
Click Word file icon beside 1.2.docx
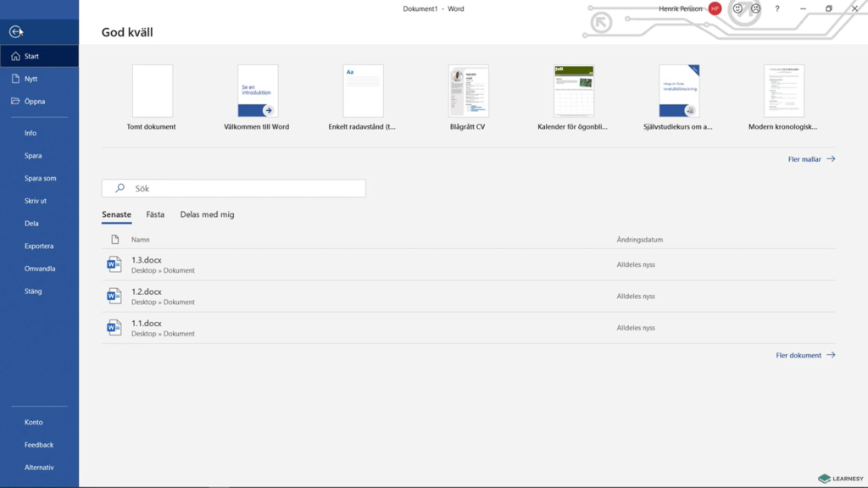click(114, 296)
